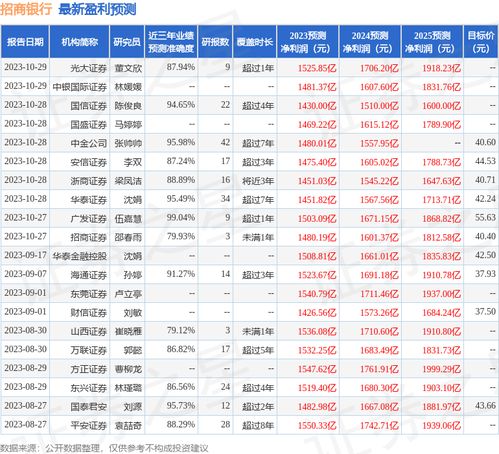This screenshot has height=454, width=499.
Task: Click target price 55.63
Action: 485,218
